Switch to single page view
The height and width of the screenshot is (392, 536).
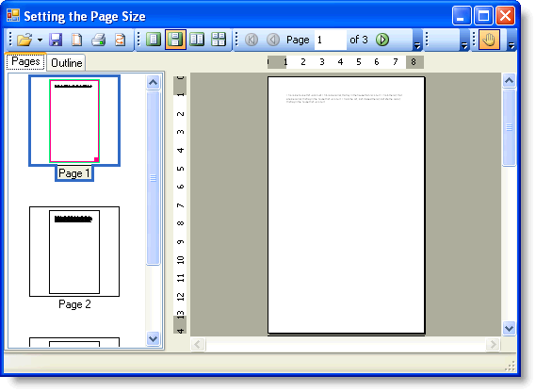coord(154,40)
